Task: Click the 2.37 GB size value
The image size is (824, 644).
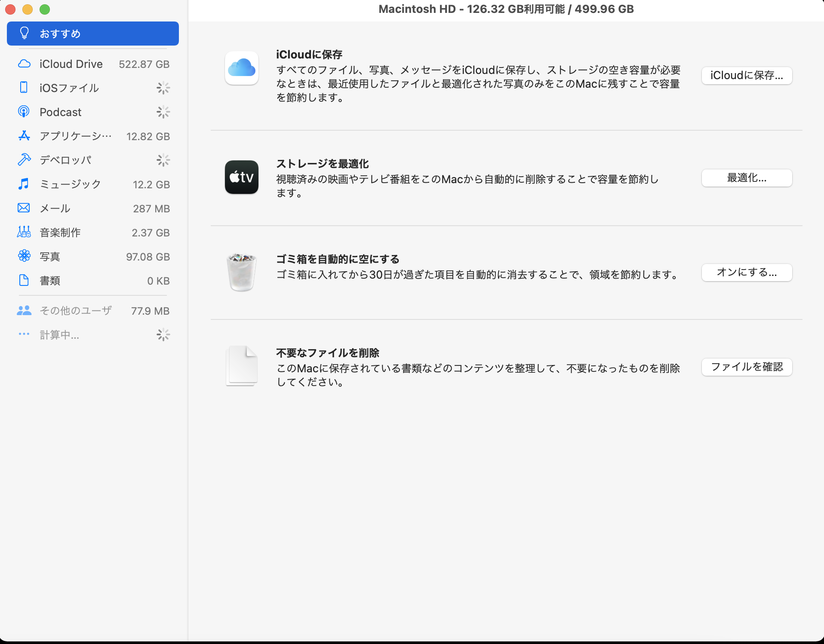Action: tap(151, 233)
